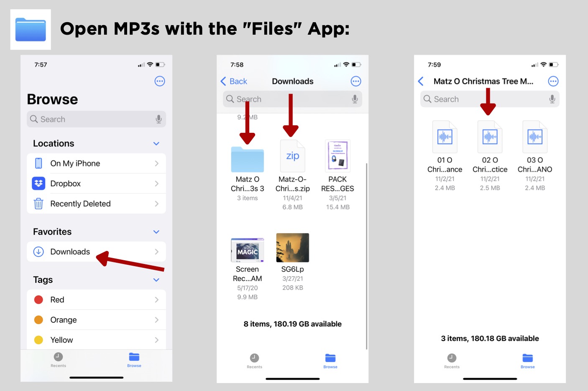Open the Downloads favorite
588x391 pixels.
[70, 251]
